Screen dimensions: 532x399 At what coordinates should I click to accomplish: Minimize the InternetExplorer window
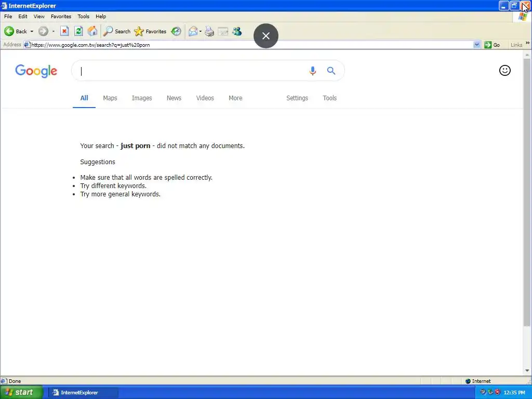point(503,6)
